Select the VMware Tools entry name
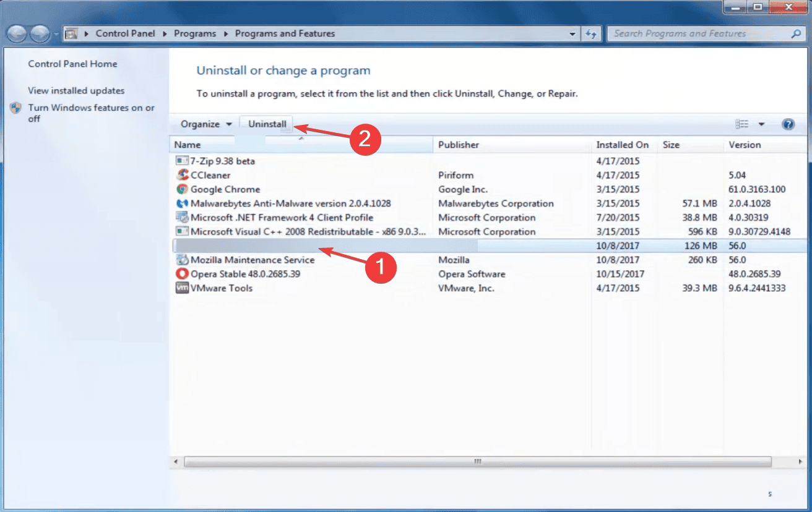Viewport: 812px width, 512px height. [x=222, y=288]
